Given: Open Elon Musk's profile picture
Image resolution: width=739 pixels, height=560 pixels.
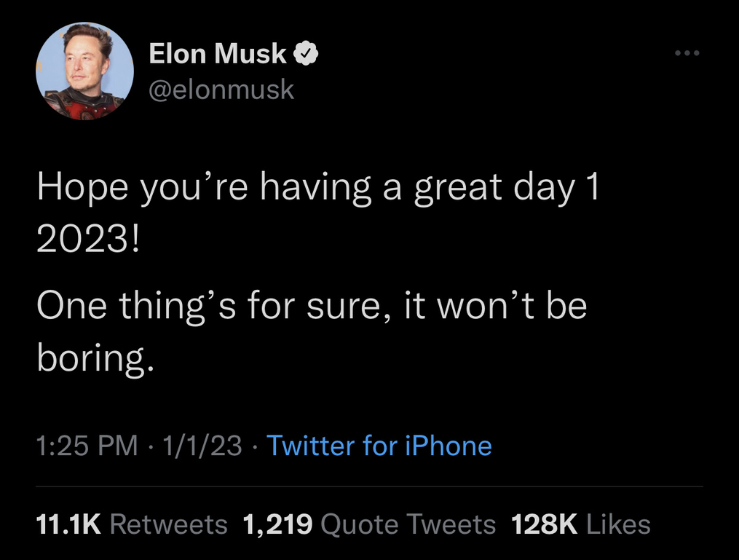Looking at the screenshot, I should (x=85, y=71).
